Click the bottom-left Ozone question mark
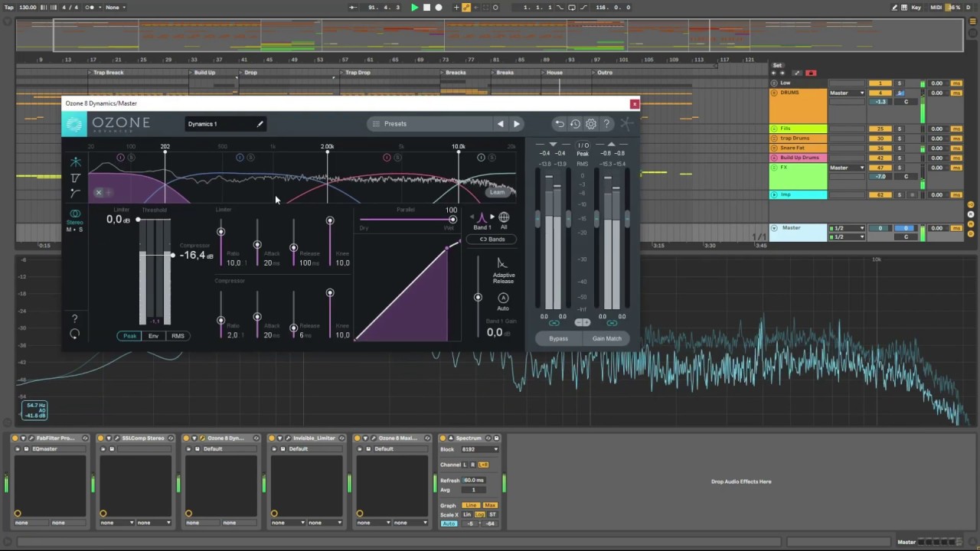Screen dimensions: 980x551 [74, 318]
